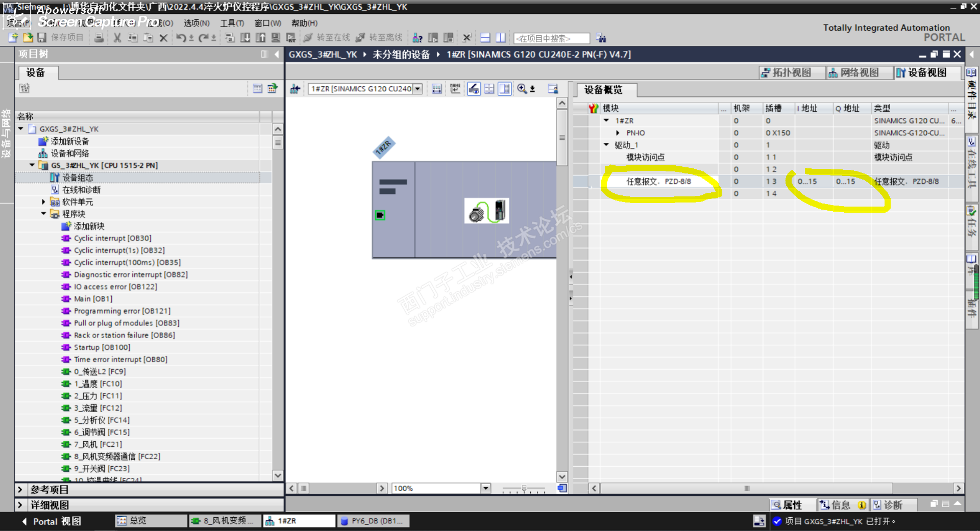This screenshot has height=531, width=980.
Task: Click the project search input field
Action: coord(551,38)
